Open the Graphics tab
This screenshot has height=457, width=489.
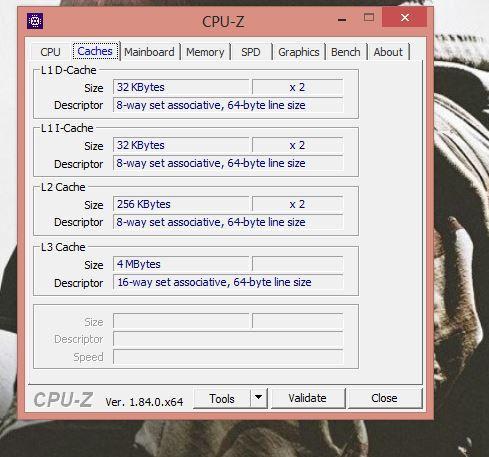[x=299, y=52]
